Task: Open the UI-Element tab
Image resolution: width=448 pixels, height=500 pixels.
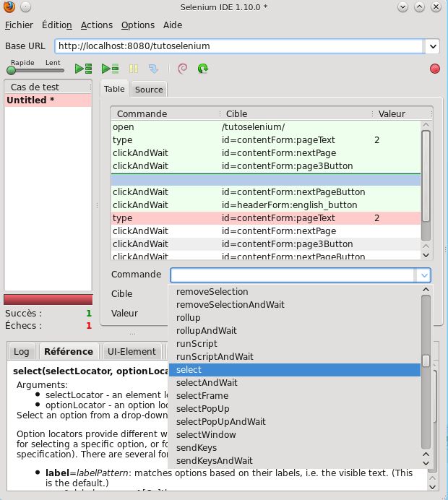Action: pos(132,351)
